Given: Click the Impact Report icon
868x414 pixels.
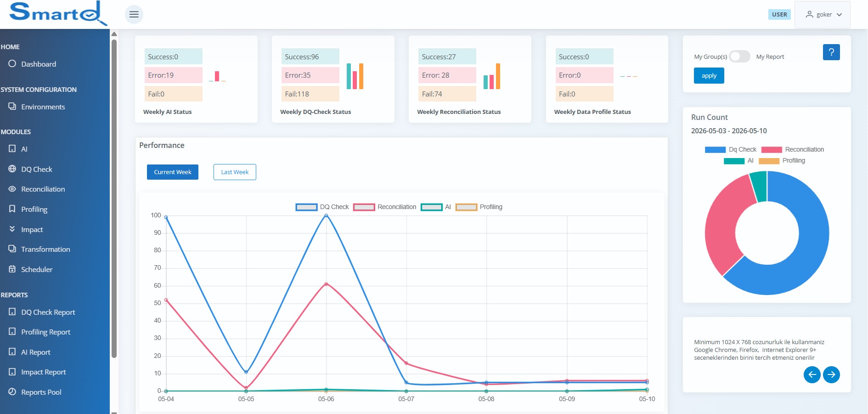Looking at the screenshot, I should (12, 371).
